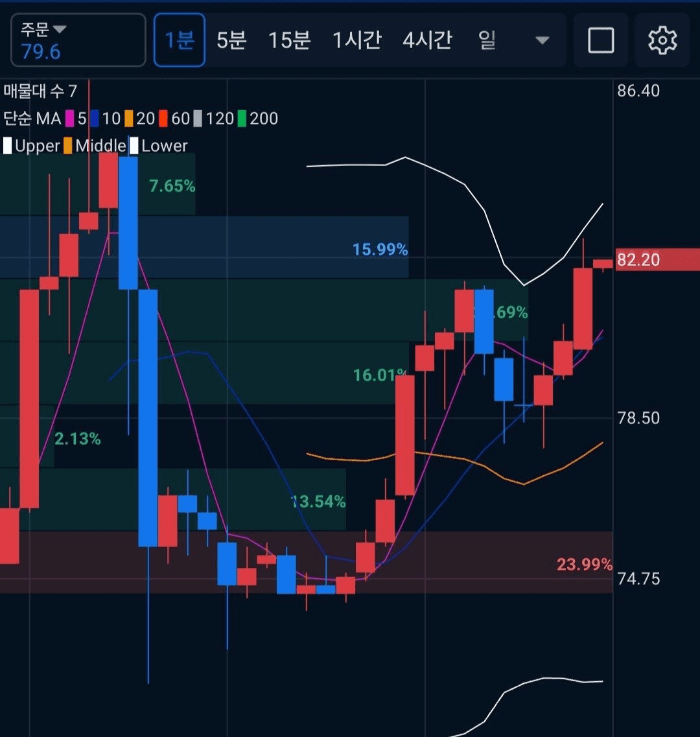
Task: Tap the fullscreen square icon
Action: pos(601,41)
